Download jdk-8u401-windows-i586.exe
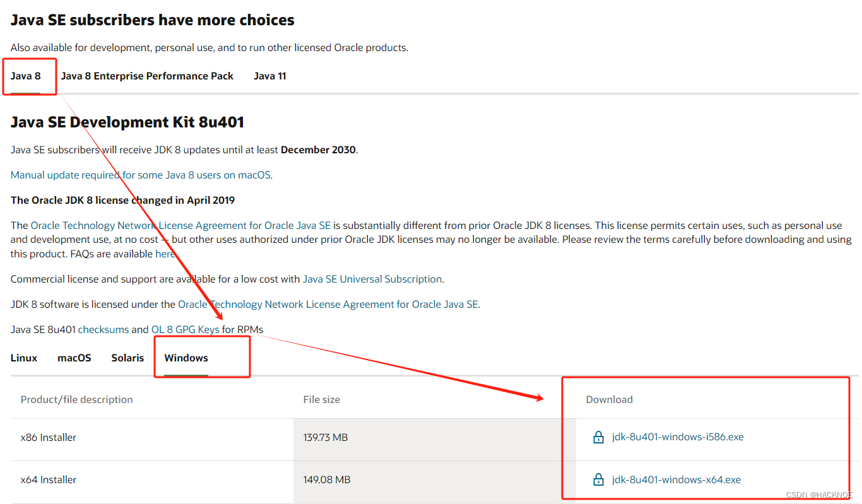 [x=678, y=437]
